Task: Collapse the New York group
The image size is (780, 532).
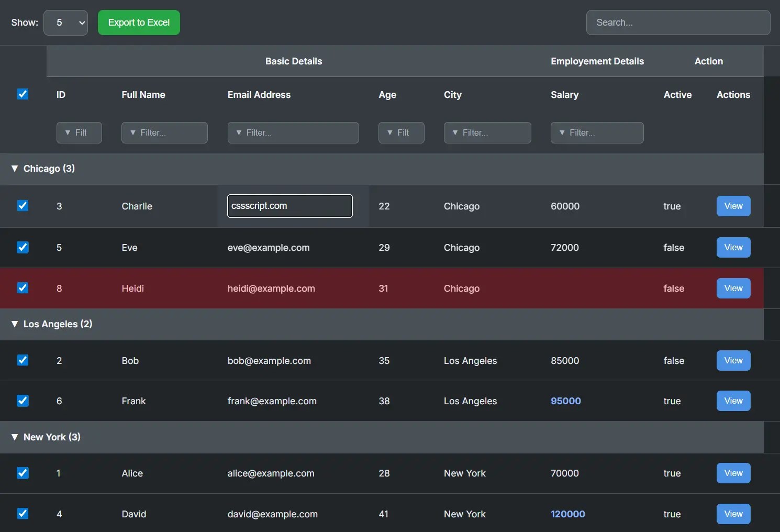Action: (15, 437)
